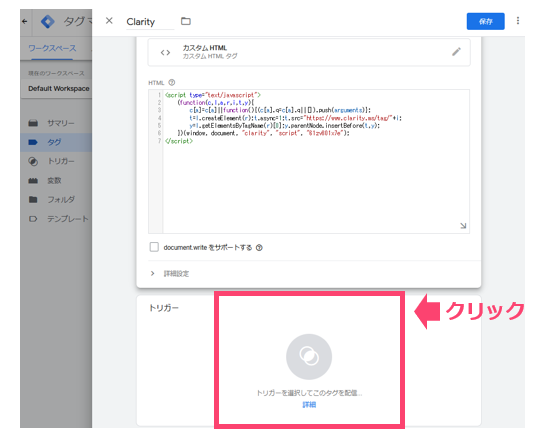Open トリガー in the sidebar
The width and height of the screenshot is (560, 442).
tap(56, 161)
